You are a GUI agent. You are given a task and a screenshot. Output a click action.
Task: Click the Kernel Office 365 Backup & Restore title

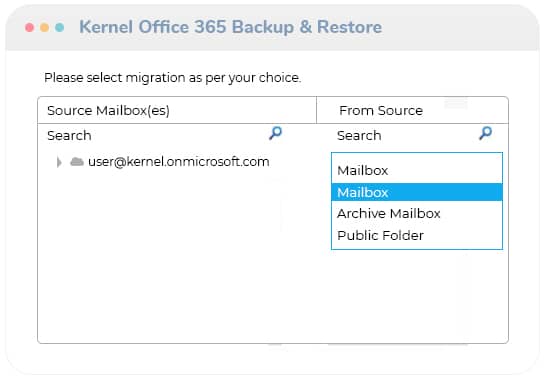231,27
